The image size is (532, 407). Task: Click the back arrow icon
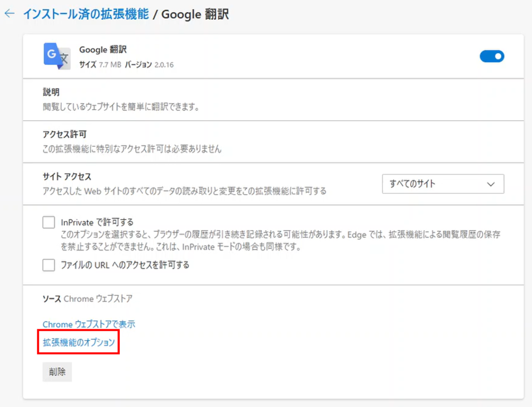(x=9, y=14)
